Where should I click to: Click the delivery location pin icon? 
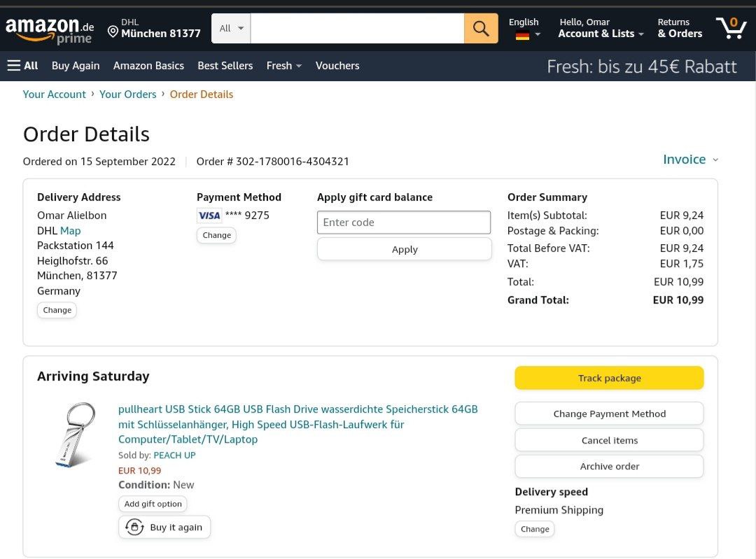[113, 31]
